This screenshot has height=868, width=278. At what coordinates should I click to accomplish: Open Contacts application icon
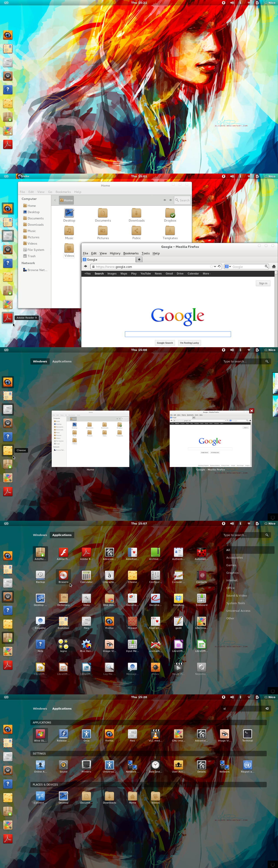point(201,577)
